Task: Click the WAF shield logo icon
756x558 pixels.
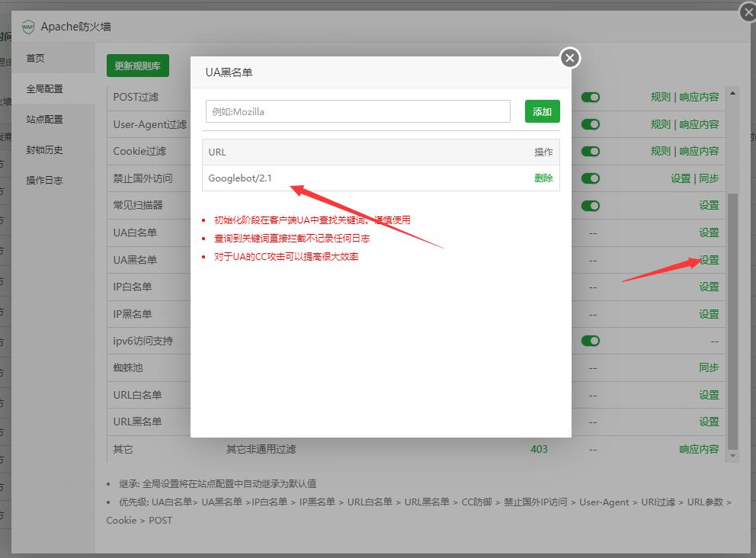Action: pos(28,27)
